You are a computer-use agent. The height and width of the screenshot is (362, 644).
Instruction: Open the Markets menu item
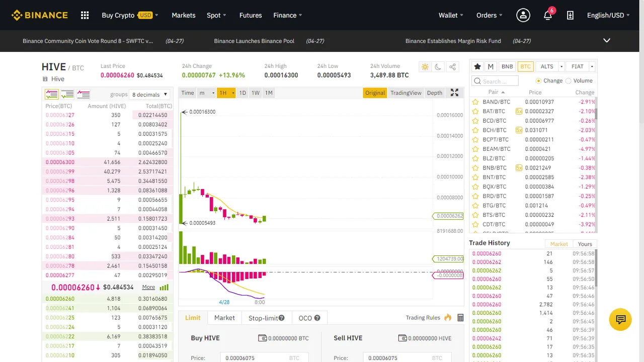pos(183,15)
